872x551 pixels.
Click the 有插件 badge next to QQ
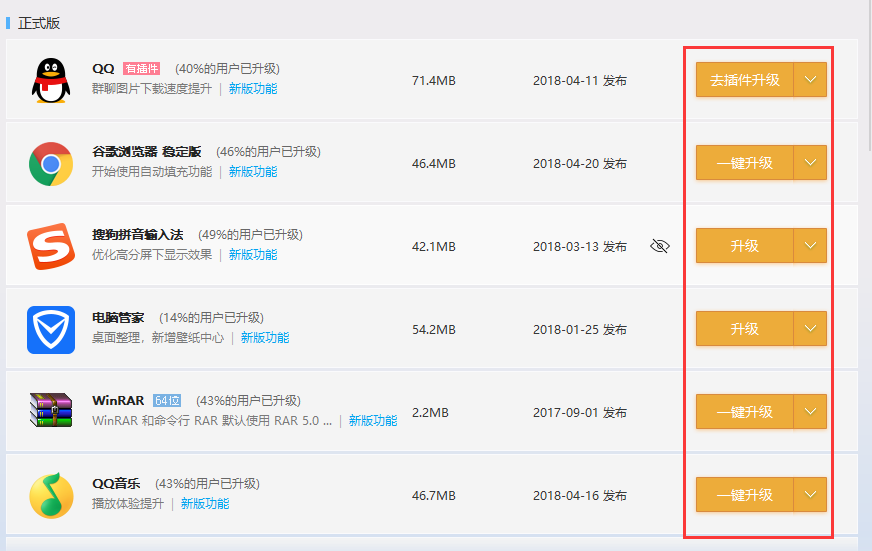click(x=142, y=68)
